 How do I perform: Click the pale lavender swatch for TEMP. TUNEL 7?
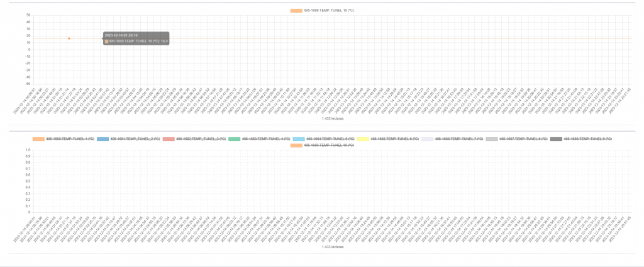coord(427,138)
